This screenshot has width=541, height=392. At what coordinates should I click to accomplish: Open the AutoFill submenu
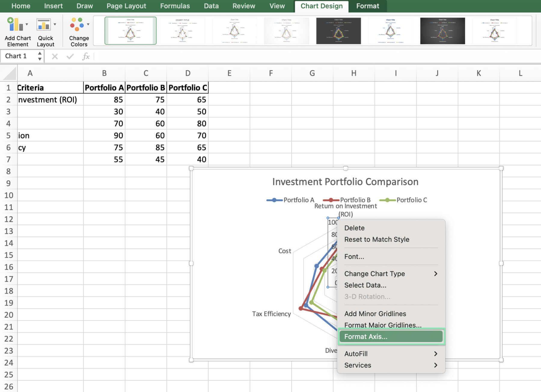pos(391,354)
